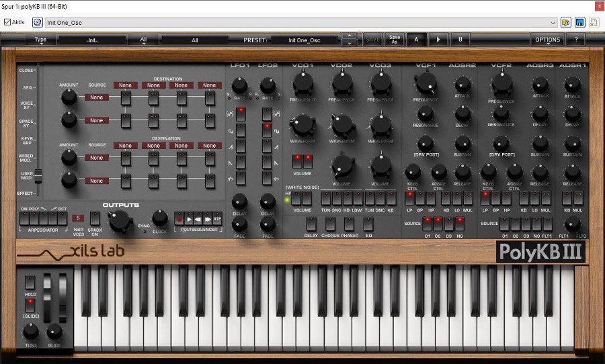Viewport: 605px width, 364px height.
Task: Toggle VCF2 source FLT1 switch
Action: pyautogui.click(x=547, y=224)
